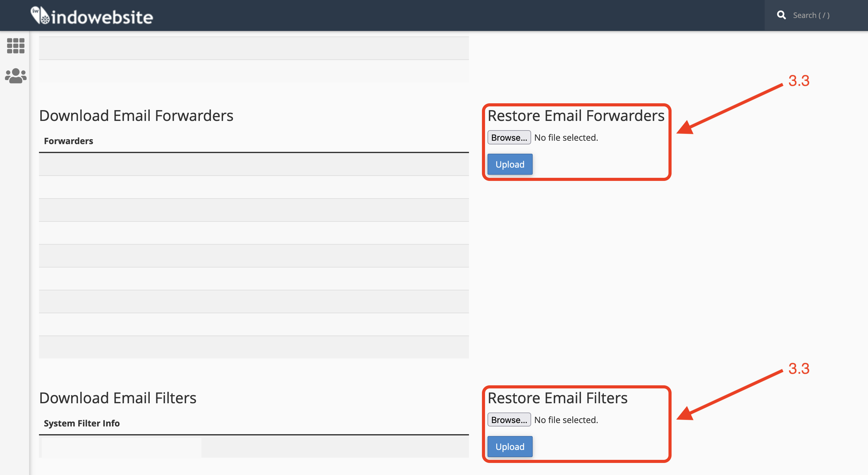Viewport: 868px width, 475px height.
Task: Click the search magnifier icon
Action: [x=781, y=15]
